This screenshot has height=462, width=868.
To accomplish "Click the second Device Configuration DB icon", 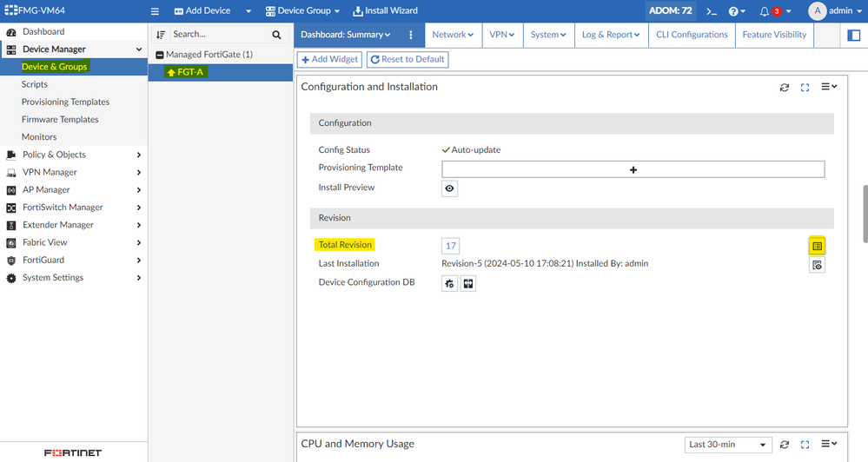I will [x=468, y=283].
